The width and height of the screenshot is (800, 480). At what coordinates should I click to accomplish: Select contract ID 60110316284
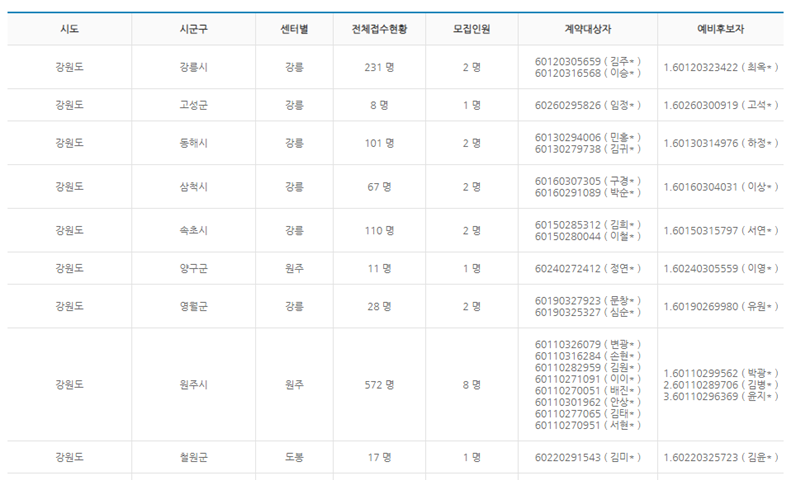click(x=568, y=356)
